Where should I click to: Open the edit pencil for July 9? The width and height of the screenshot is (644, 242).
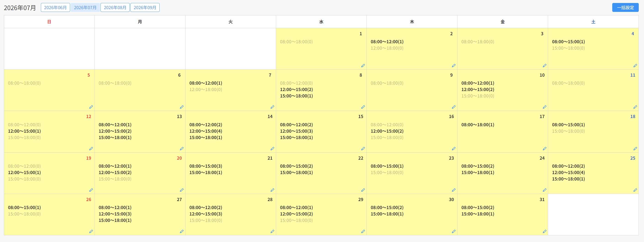coord(454,107)
